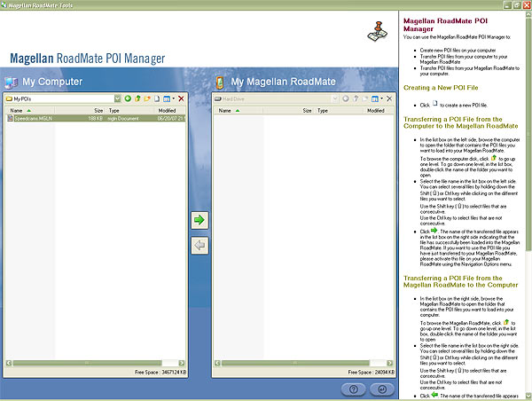The width and height of the screenshot is (532, 401).
Task: Click the Views icon in My Computer toolbar
Action: (167, 98)
